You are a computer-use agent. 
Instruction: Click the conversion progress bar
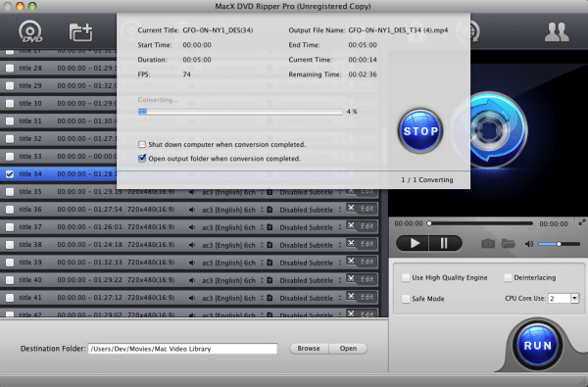[x=240, y=112]
